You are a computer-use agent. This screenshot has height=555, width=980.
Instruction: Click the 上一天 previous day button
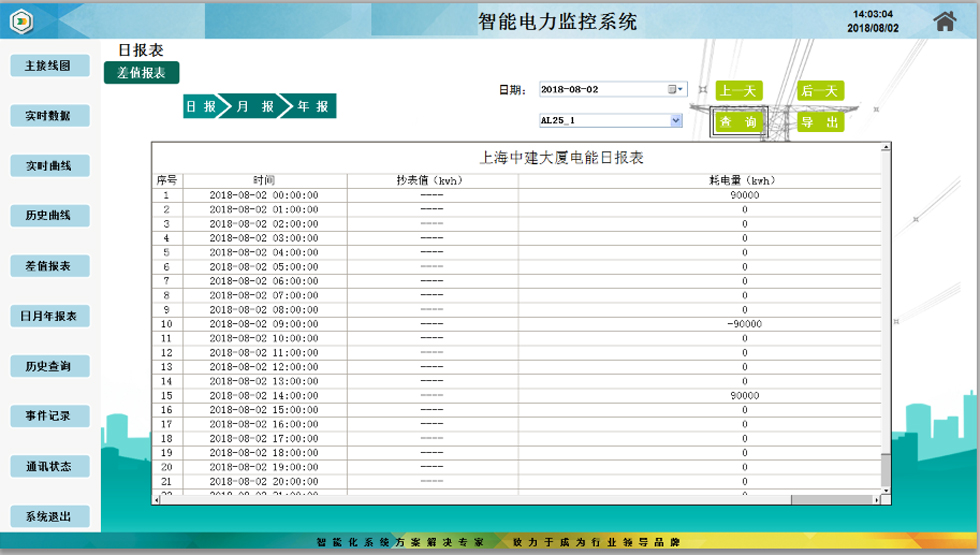tap(739, 91)
